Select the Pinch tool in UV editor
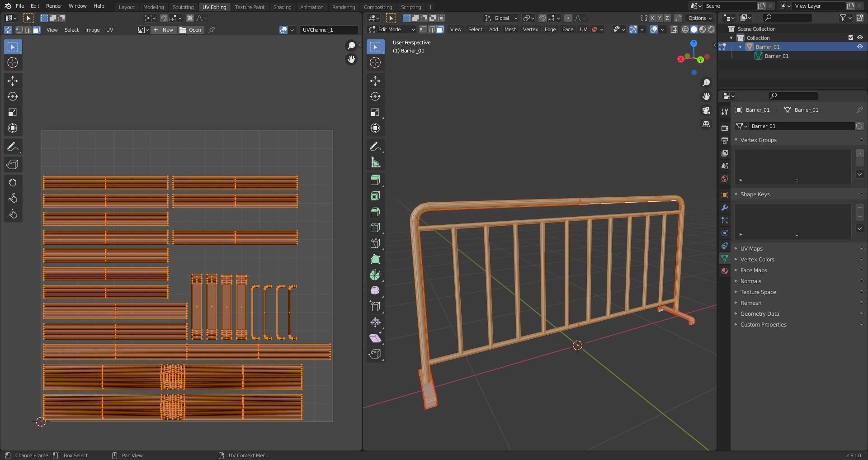 [13, 214]
